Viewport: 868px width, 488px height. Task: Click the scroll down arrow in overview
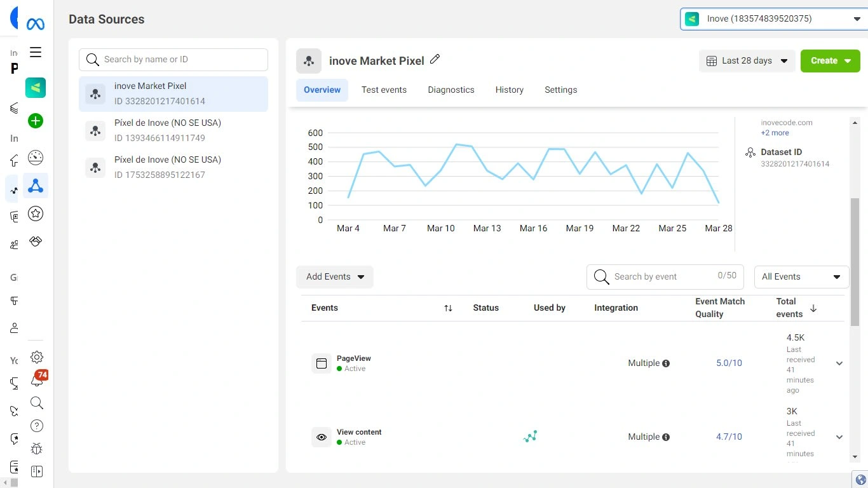click(855, 457)
